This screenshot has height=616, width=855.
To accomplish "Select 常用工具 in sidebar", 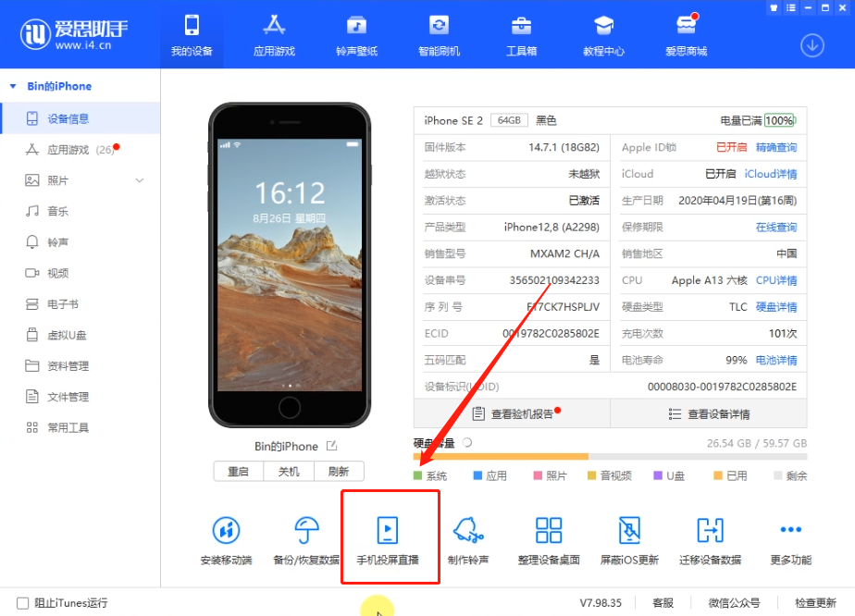I will (x=81, y=427).
